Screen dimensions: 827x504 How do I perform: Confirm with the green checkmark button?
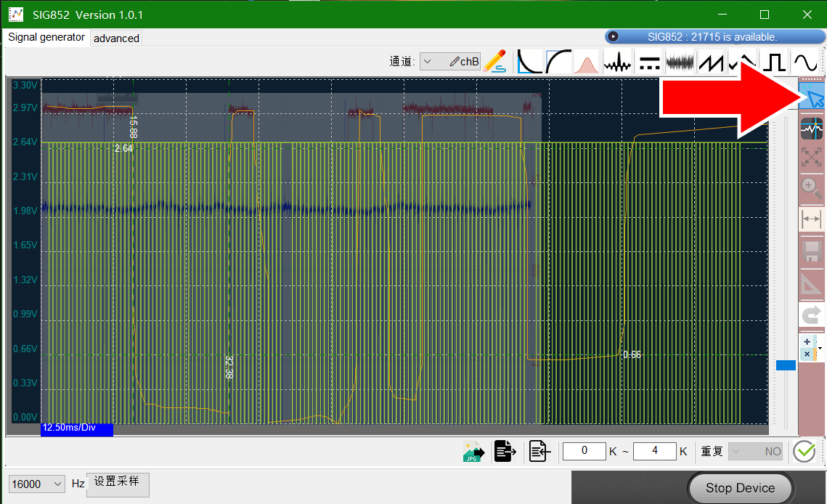click(x=804, y=451)
